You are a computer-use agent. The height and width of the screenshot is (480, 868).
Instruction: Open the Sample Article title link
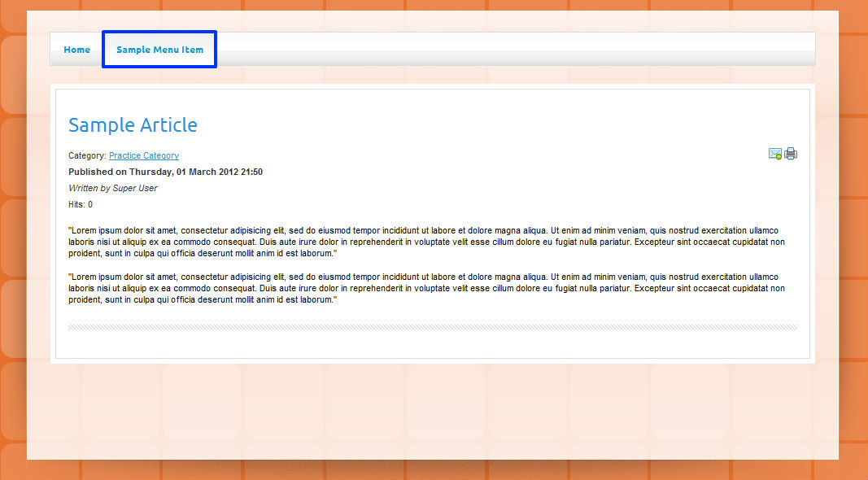tap(133, 125)
